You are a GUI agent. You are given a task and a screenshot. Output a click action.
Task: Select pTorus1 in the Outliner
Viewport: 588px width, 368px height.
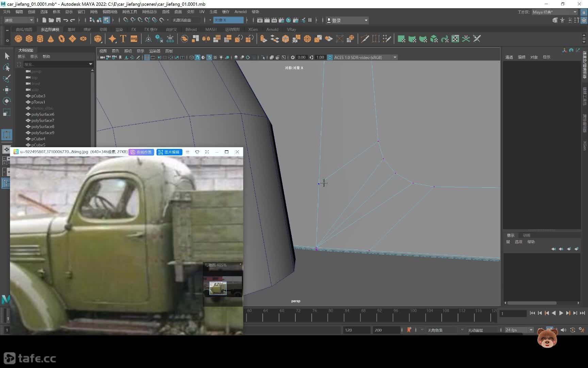[38, 102]
